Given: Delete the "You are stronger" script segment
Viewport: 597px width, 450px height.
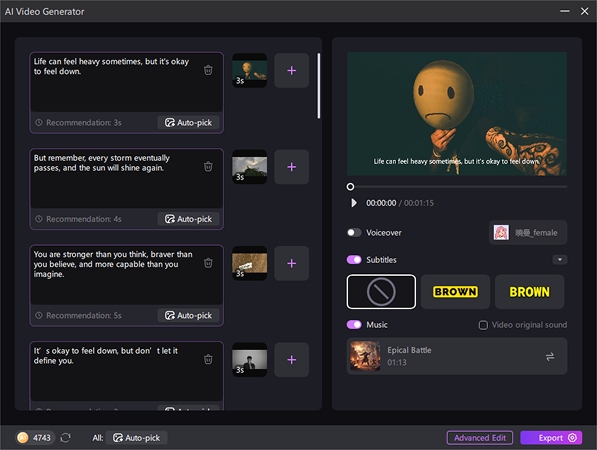Looking at the screenshot, I should click(x=208, y=263).
